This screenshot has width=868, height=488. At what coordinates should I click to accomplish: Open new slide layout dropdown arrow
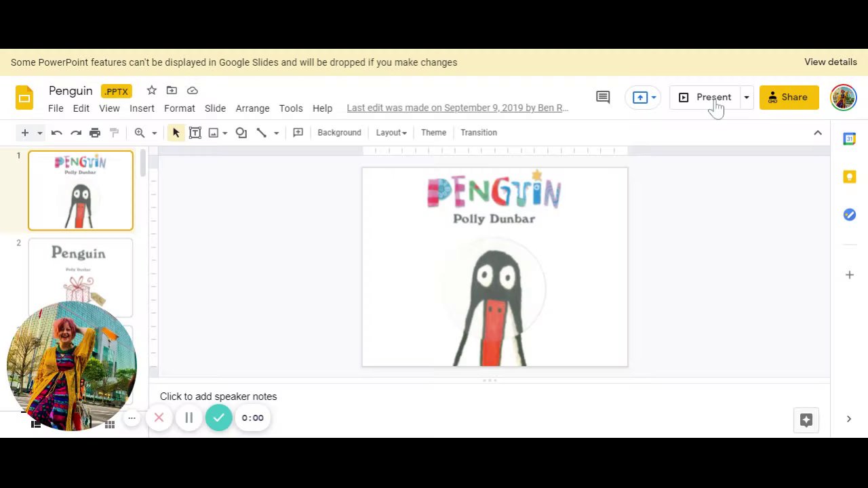[39, 133]
